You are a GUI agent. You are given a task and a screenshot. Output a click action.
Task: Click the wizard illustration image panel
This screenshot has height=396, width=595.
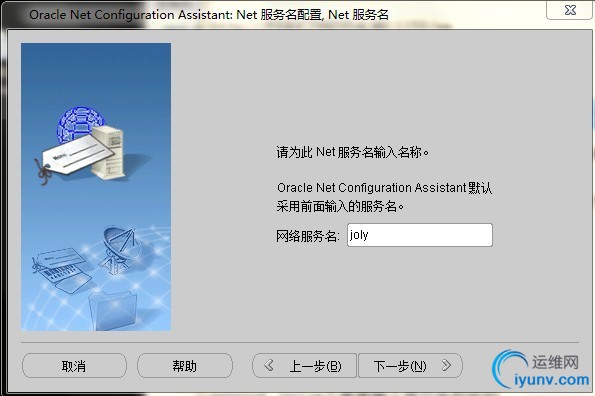[x=96, y=187]
